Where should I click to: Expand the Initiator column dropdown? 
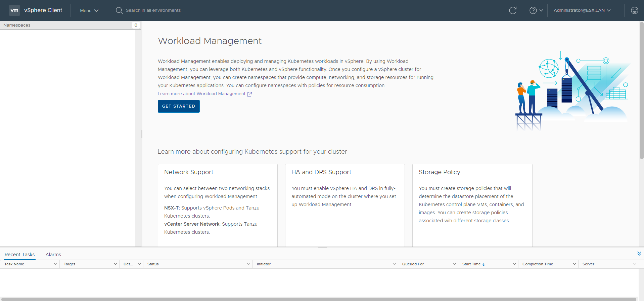pos(394,264)
